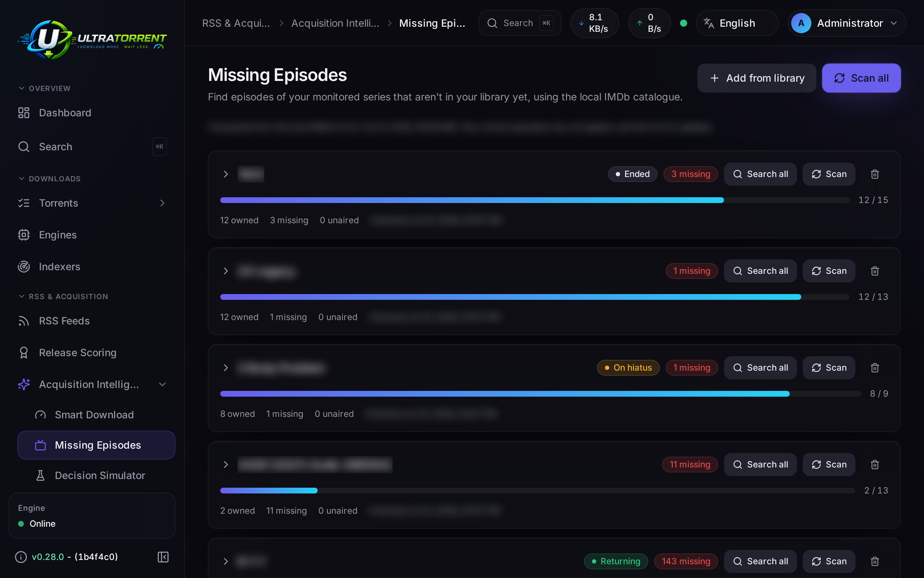Image resolution: width=924 pixels, height=578 pixels.
Task: Click Scan in the 12 / 13 series row
Action: click(829, 271)
